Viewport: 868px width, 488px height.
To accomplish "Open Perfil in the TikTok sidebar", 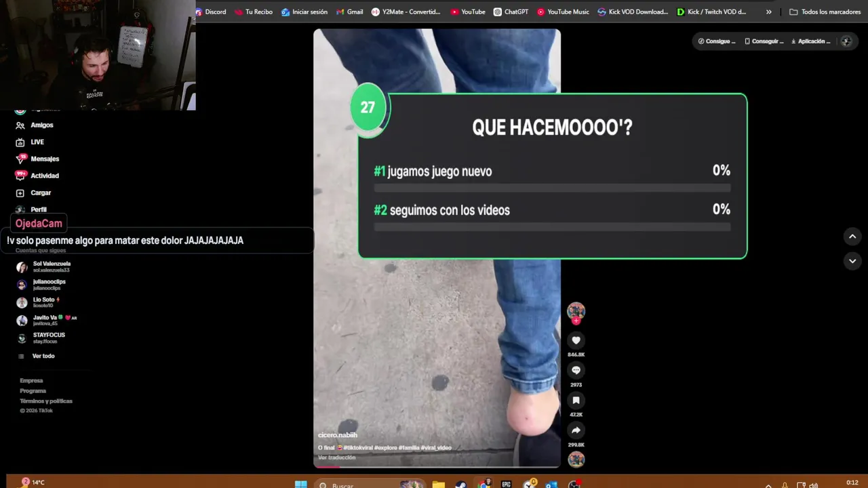I will [31, 209].
